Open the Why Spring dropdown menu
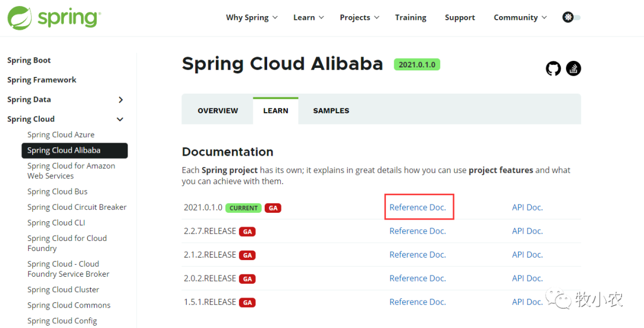The width and height of the screenshot is (644, 328). pyautogui.click(x=252, y=17)
